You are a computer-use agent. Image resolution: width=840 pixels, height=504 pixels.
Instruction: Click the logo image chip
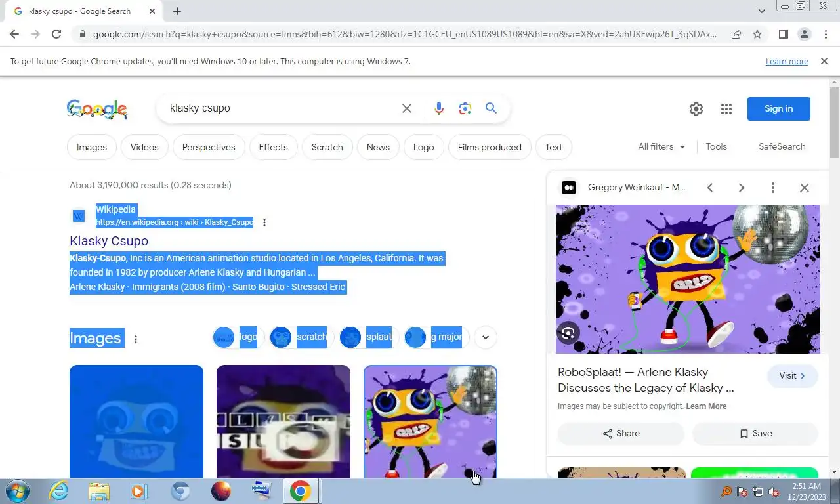238,337
